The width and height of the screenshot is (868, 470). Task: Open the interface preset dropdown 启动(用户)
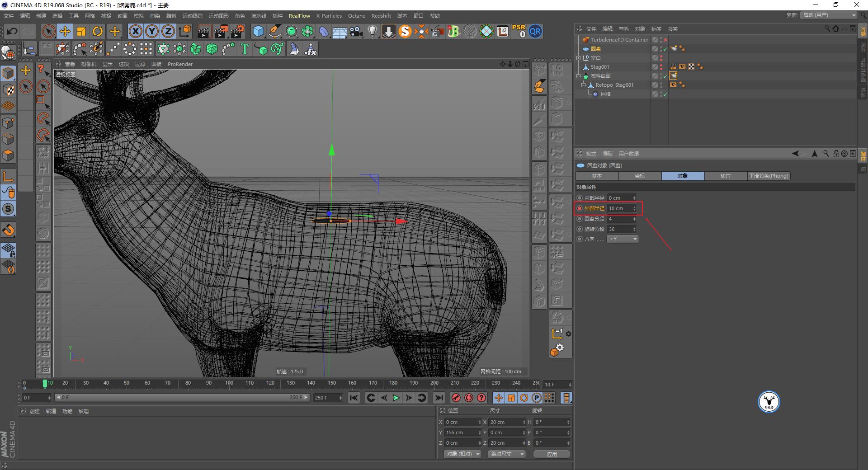[x=828, y=15]
